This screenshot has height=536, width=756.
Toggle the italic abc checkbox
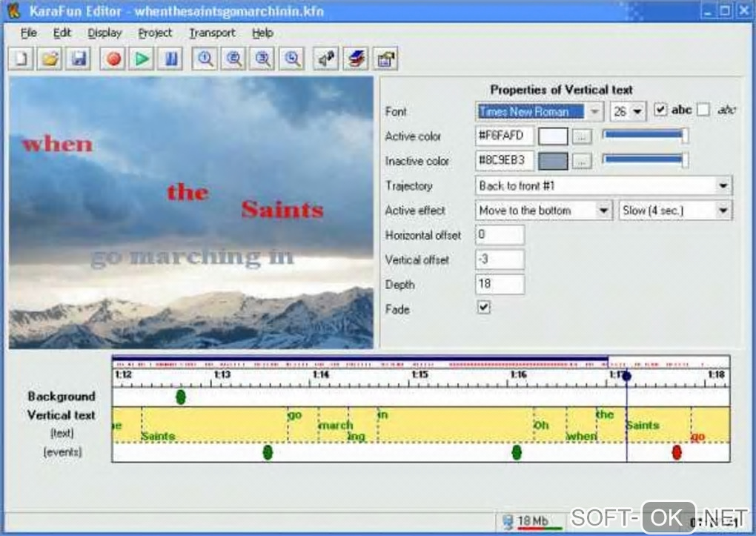pyautogui.click(x=703, y=110)
